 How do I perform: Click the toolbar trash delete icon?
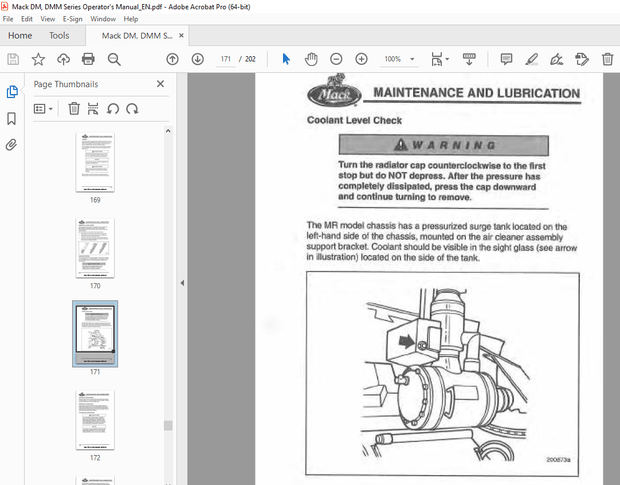[607, 59]
